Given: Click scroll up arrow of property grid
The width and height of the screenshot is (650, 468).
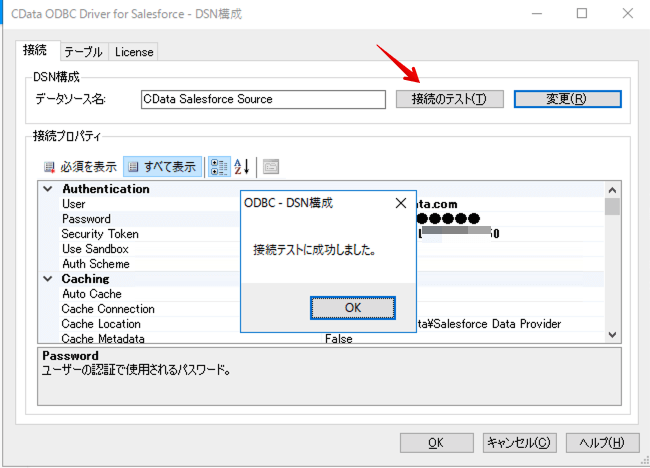Looking at the screenshot, I should pos(612,190).
